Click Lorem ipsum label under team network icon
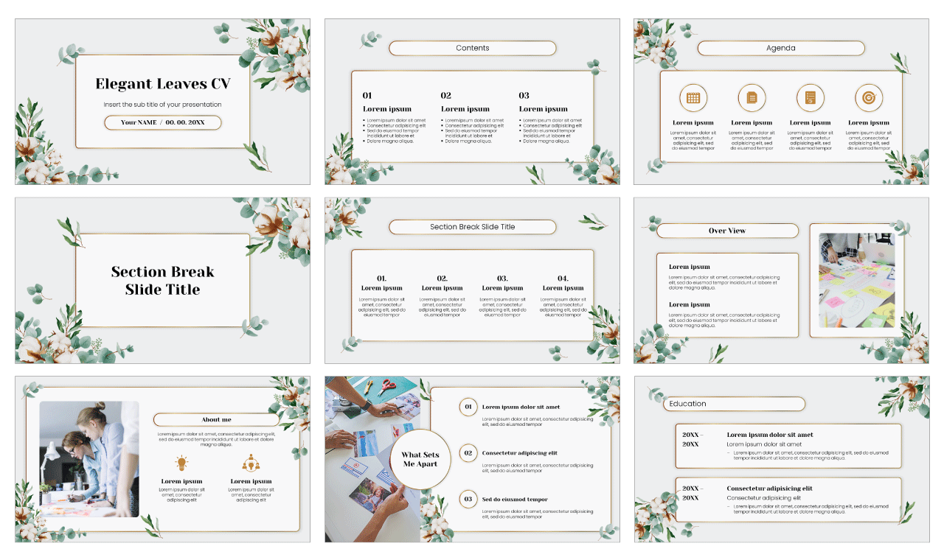The height and width of the screenshot is (560, 944). coord(251,481)
